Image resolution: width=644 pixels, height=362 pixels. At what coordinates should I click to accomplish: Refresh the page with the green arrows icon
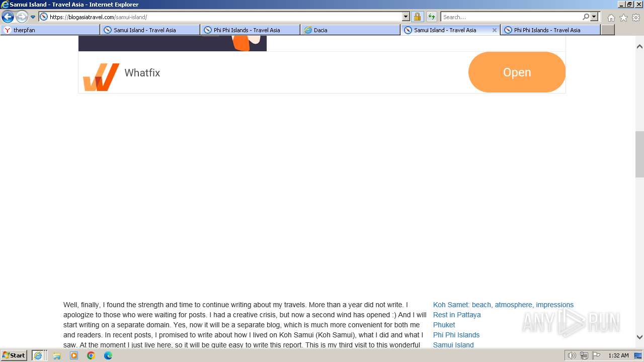[x=431, y=17]
